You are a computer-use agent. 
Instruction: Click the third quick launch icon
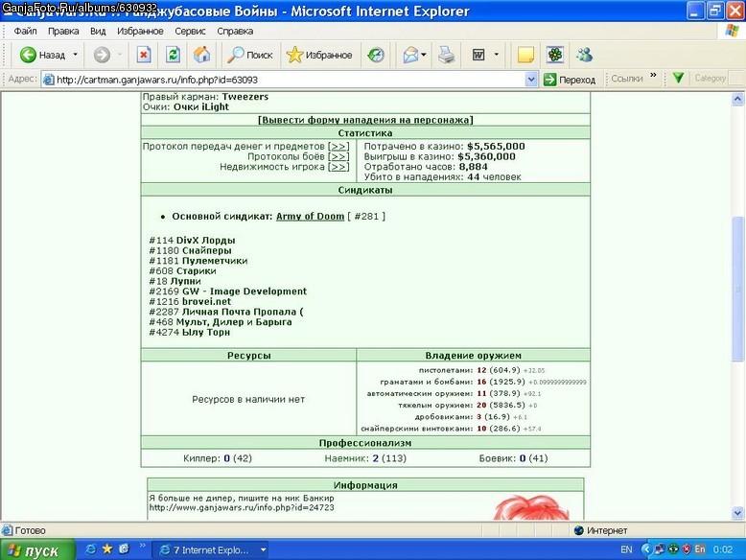pyautogui.click(x=125, y=549)
